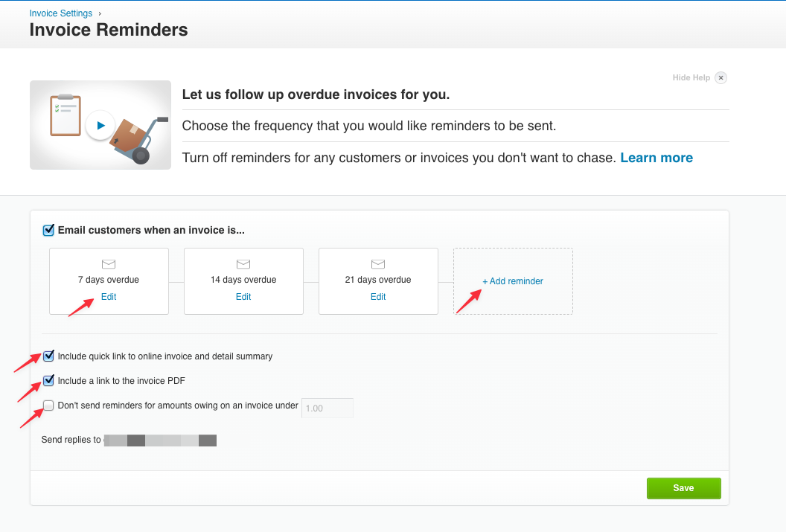Click the envelope icon on 21 days overdue card
The height and width of the screenshot is (532, 786).
click(x=378, y=264)
